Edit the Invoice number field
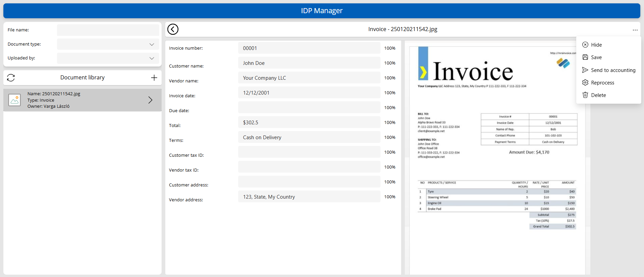This screenshot has width=644, height=277. pyautogui.click(x=309, y=48)
